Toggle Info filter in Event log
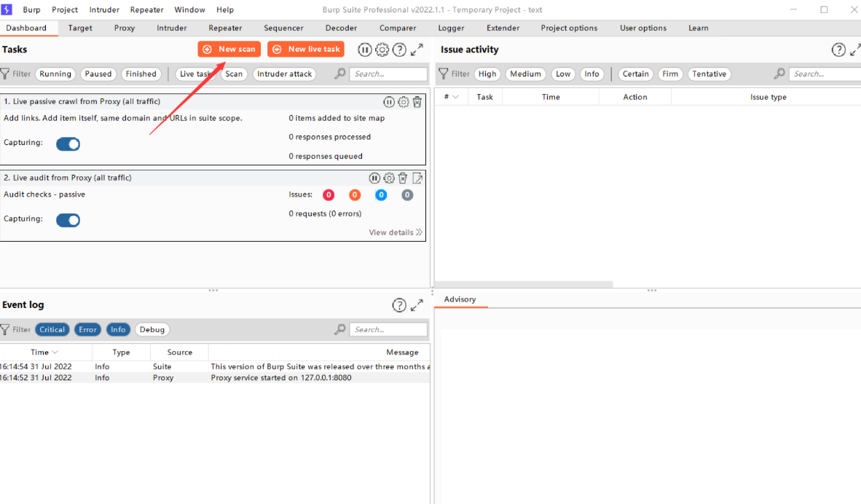Image resolution: width=861 pixels, height=504 pixels. [x=118, y=329]
